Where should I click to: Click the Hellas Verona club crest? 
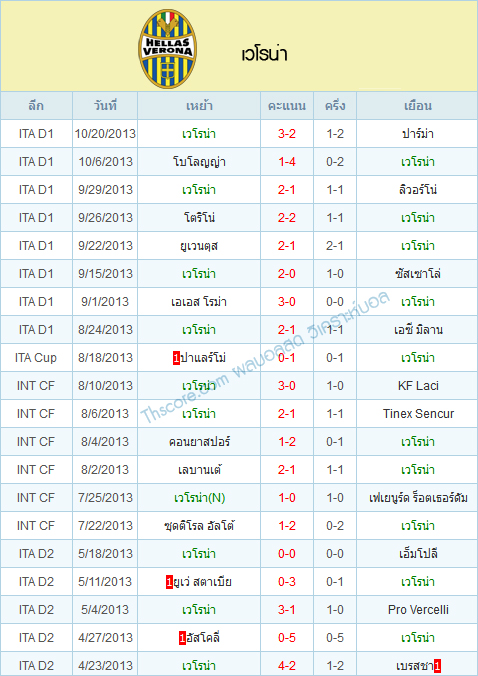click(168, 49)
